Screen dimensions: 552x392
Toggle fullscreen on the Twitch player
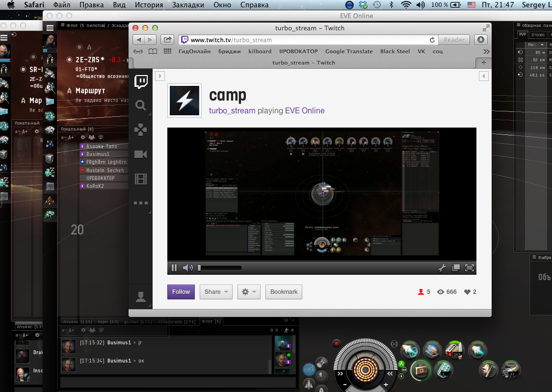469,268
